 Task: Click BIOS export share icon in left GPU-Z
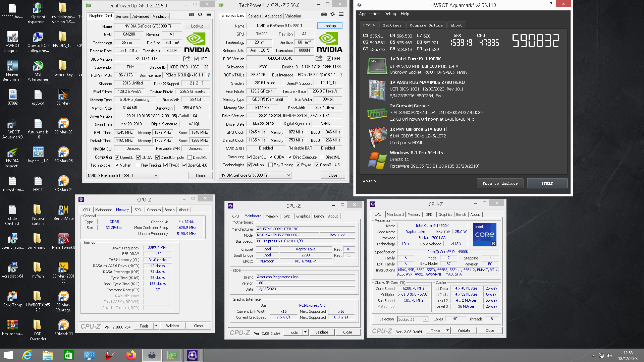186,59
